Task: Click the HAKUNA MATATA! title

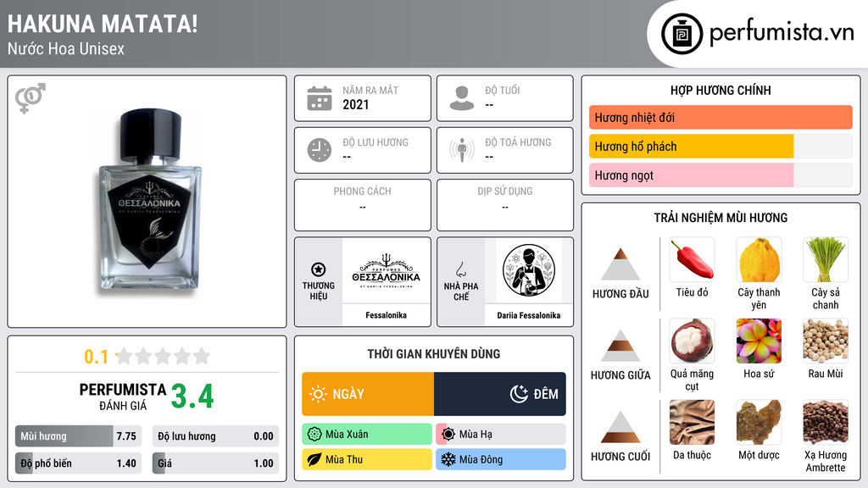Action: click(x=103, y=24)
